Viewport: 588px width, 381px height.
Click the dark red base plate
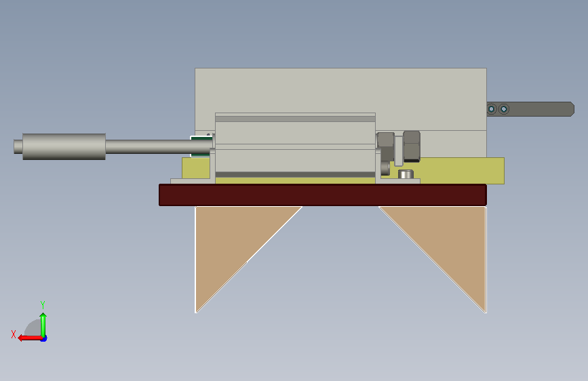click(x=323, y=195)
